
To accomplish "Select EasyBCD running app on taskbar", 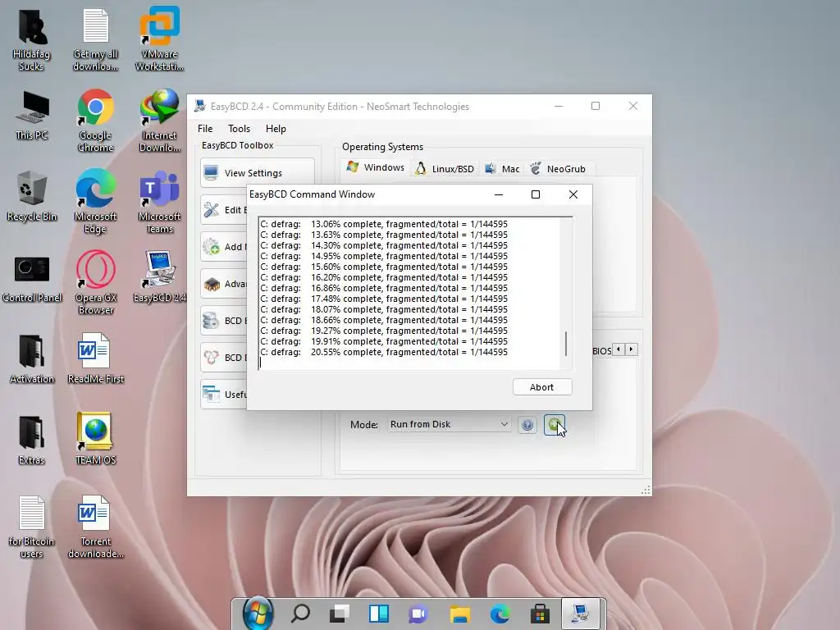I will pos(581,614).
